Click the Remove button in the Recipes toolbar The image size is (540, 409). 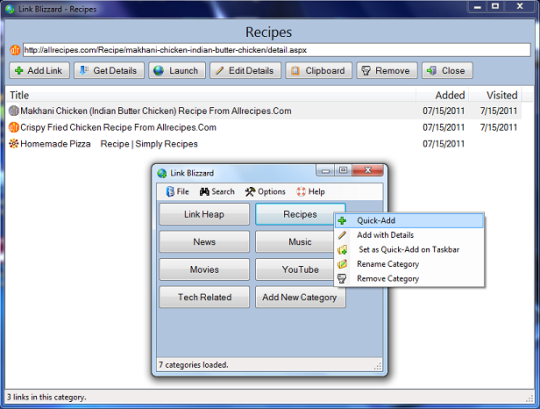387,71
